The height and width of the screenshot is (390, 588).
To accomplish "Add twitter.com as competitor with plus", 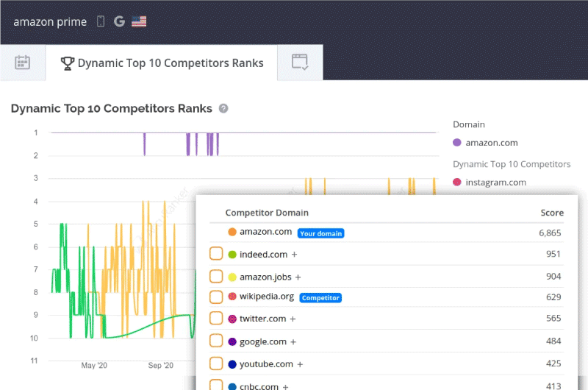I will coord(293,319).
